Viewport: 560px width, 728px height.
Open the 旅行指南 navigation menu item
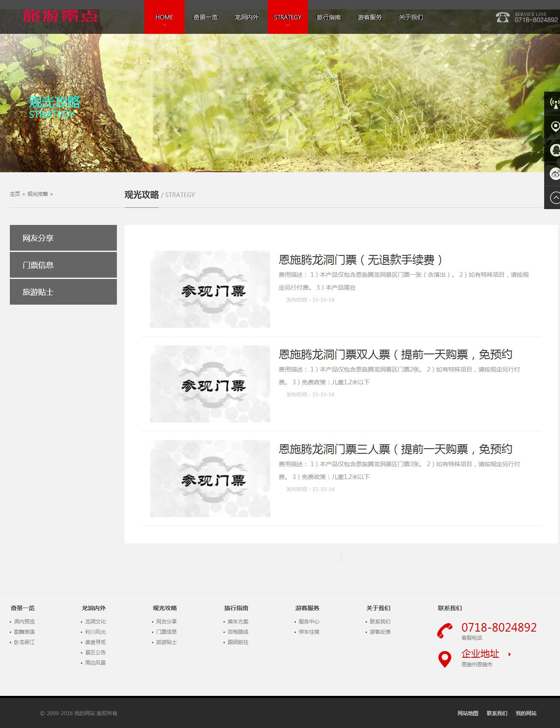[x=329, y=17]
